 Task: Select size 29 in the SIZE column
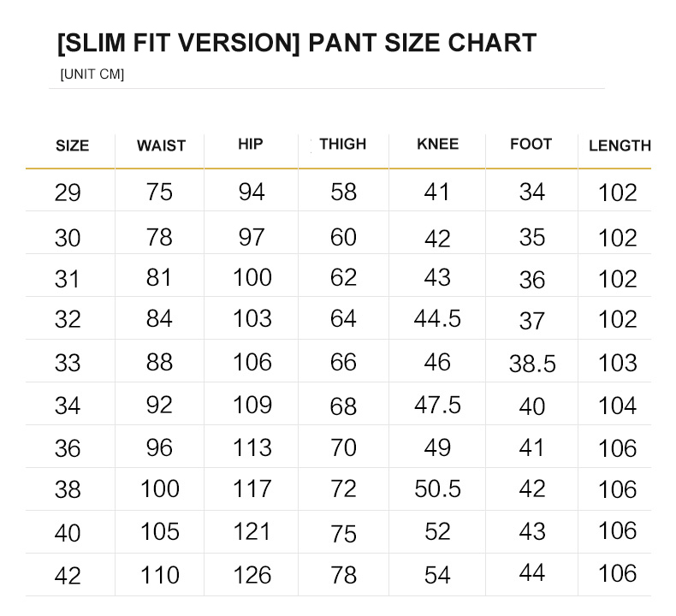pyautogui.click(x=68, y=193)
